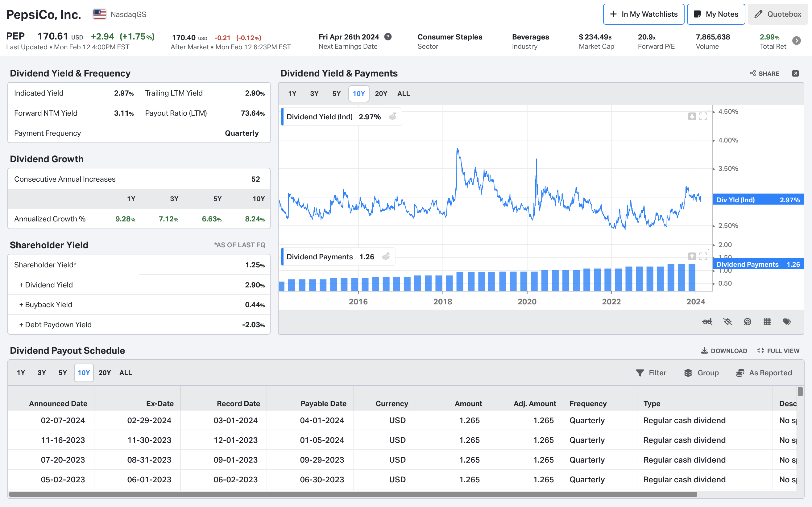
Task: Click the Download icon in payout schedule
Action: tap(704, 350)
